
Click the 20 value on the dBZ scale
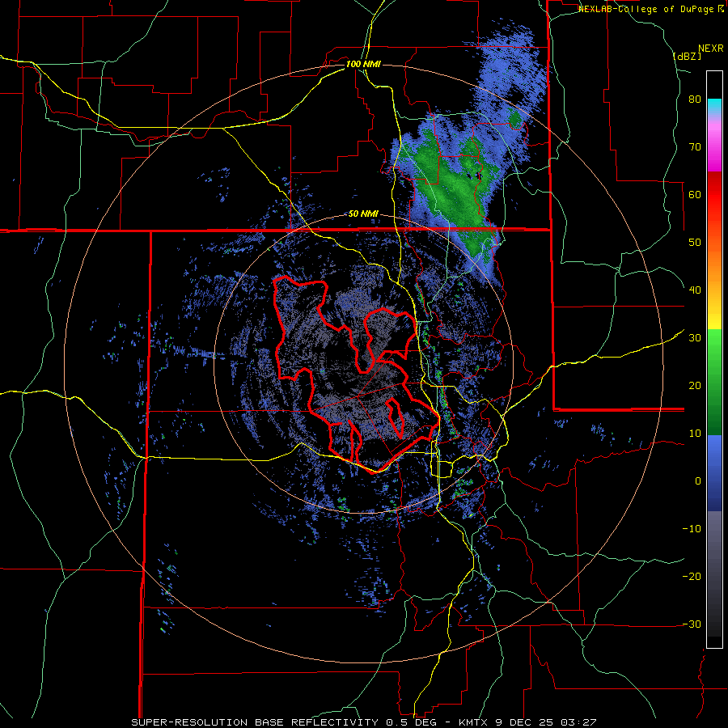pos(695,386)
